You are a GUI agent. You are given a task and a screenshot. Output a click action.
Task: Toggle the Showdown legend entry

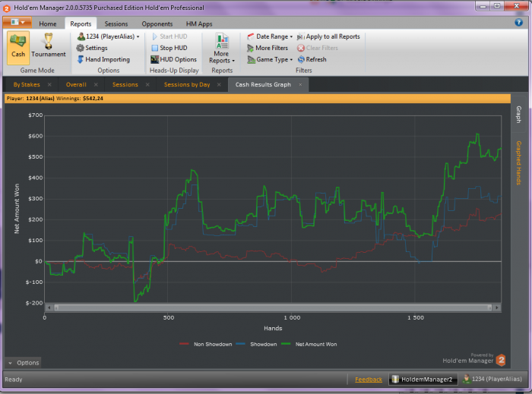point(257,344)
